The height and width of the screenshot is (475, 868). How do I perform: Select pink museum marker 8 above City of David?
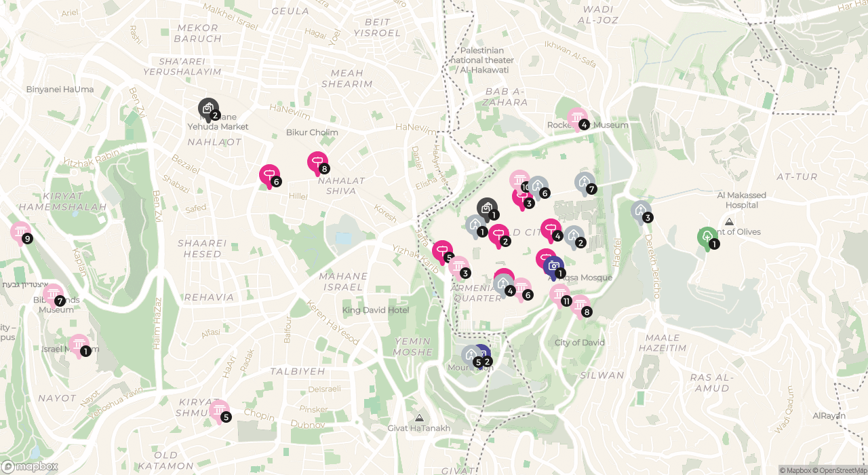[x=580, y=306]
